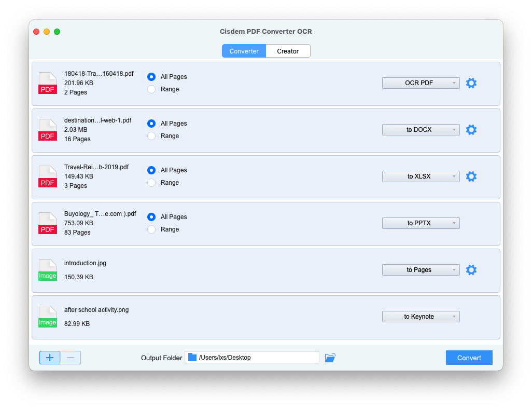Open the to Pages format dropdown
532x409 pixels.
pyautogui.click(x=421, y=270)
